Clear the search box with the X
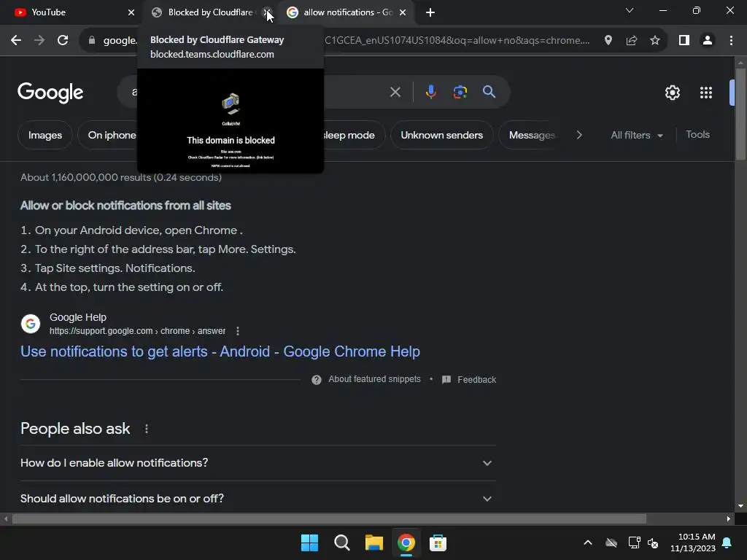 point(395,92)
